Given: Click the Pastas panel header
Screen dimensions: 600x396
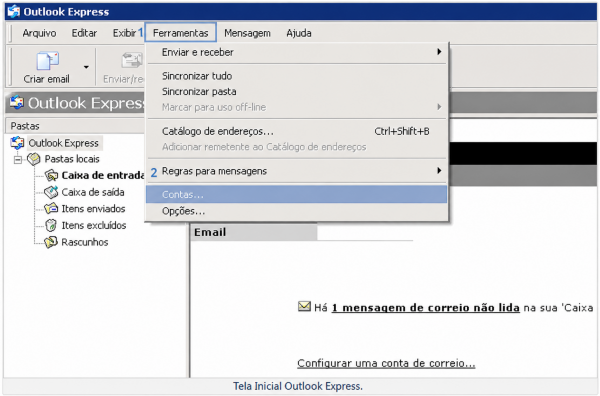Looking at the screenshot, I should coord(75,126).
